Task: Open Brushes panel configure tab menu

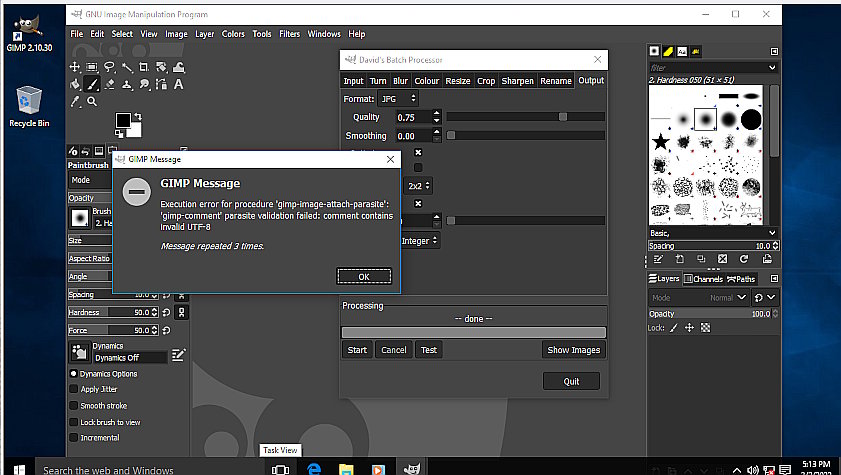Action: click(774, 51)
